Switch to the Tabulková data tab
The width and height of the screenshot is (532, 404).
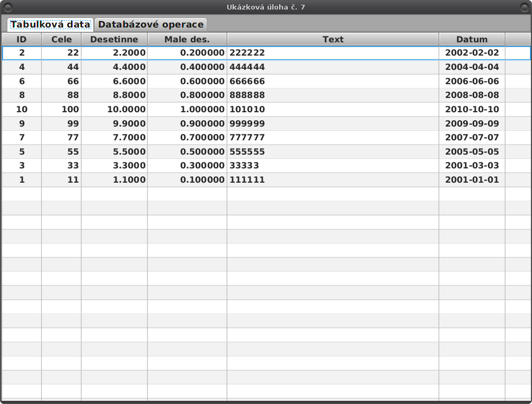pyautogui.click(x=50, y=24)
